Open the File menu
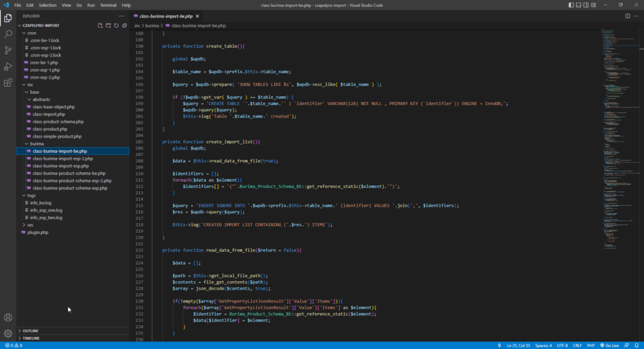644x349 pixels. [x=18, y=5]
